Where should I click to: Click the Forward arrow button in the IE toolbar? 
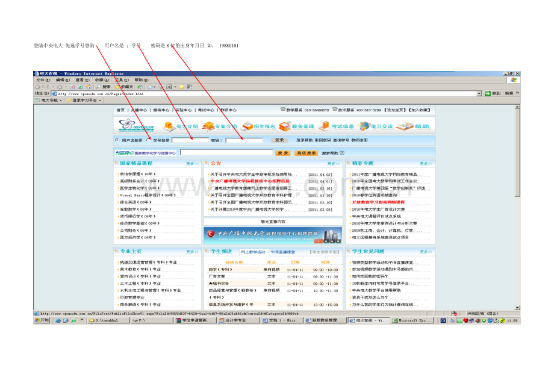pos(60,87)
